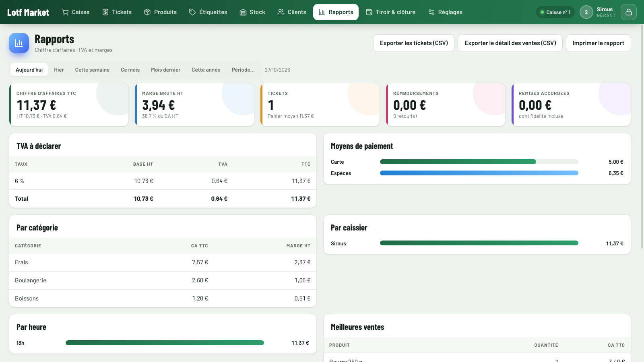Switch to the Hier period tab
The width and height of the screenshot is (644, 362).
pyautogui.click(x=59, y=70)
